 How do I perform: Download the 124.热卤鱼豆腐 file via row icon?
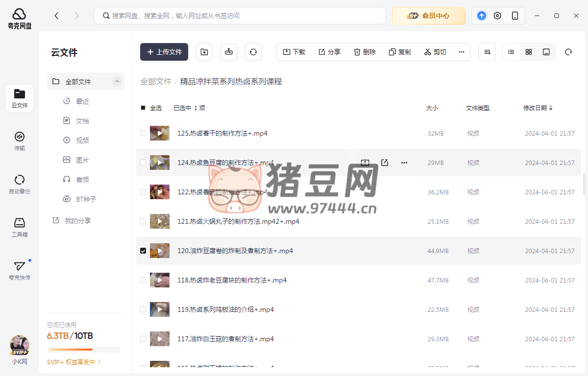pyautogui.click(x=365, y=163)
